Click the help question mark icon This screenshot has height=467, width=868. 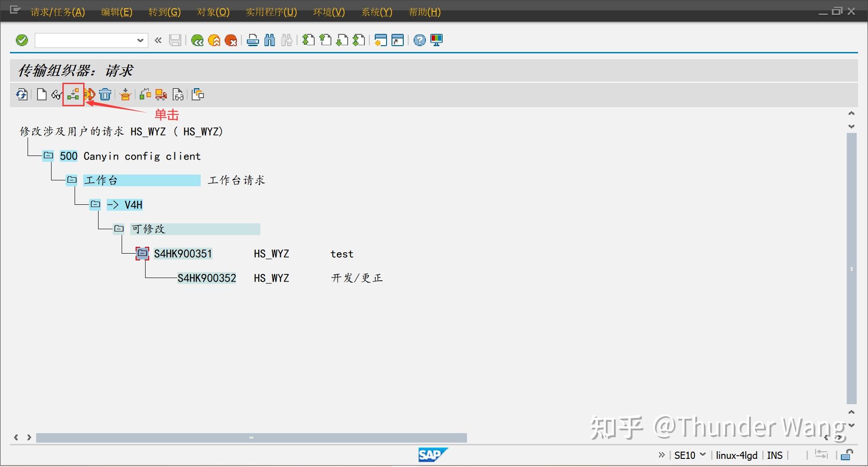pyautogui.click(x=419, y=40)
